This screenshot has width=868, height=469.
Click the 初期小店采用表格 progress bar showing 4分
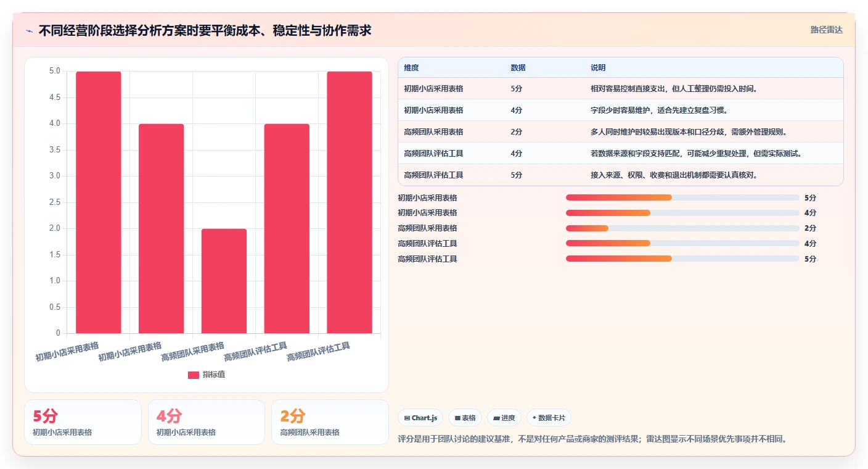tap(682, 213)
